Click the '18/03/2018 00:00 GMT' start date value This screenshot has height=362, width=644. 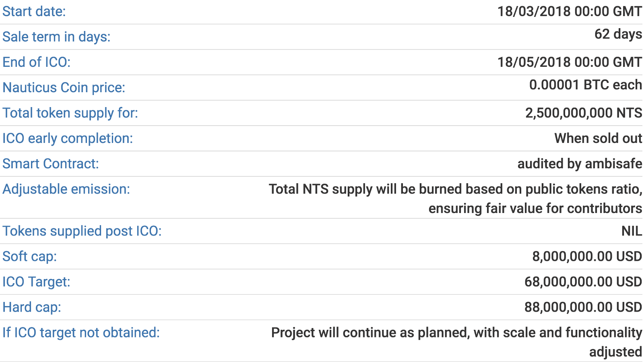(x=570, y=11)
